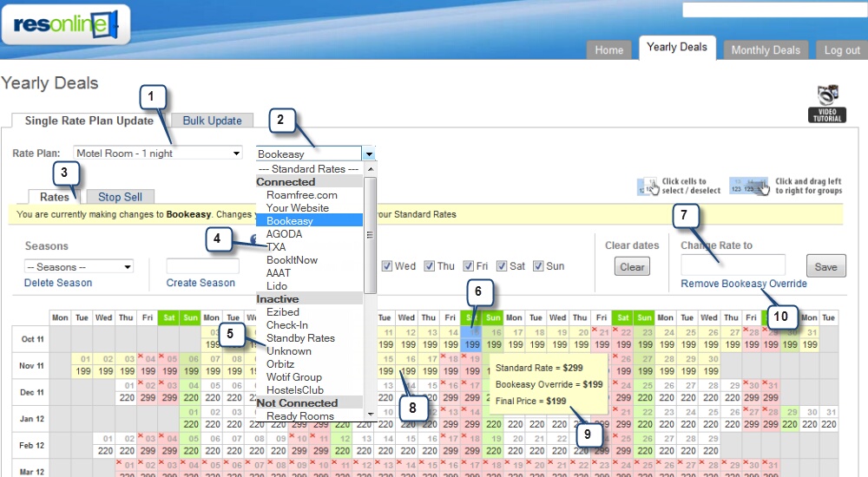Viewport: 868px width, 477px height.
Task: Click the channel list scrollbar thumb
Action: coord(370,235)
